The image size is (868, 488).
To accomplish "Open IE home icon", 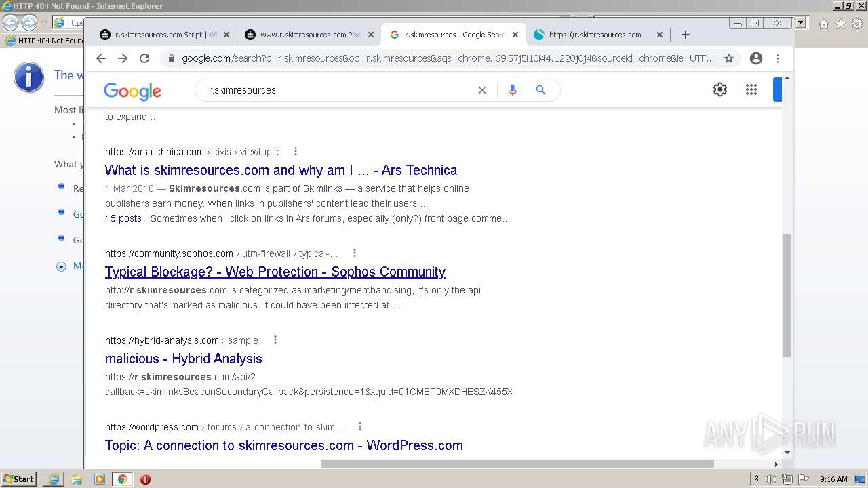I will coord(823,24).
